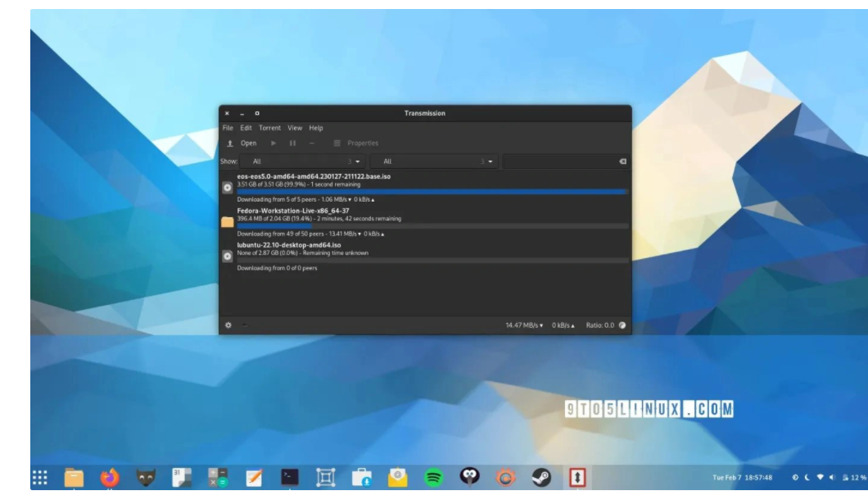Click the ratio statistics icon in status bar
868x500 pixels.
pos(622,325)
